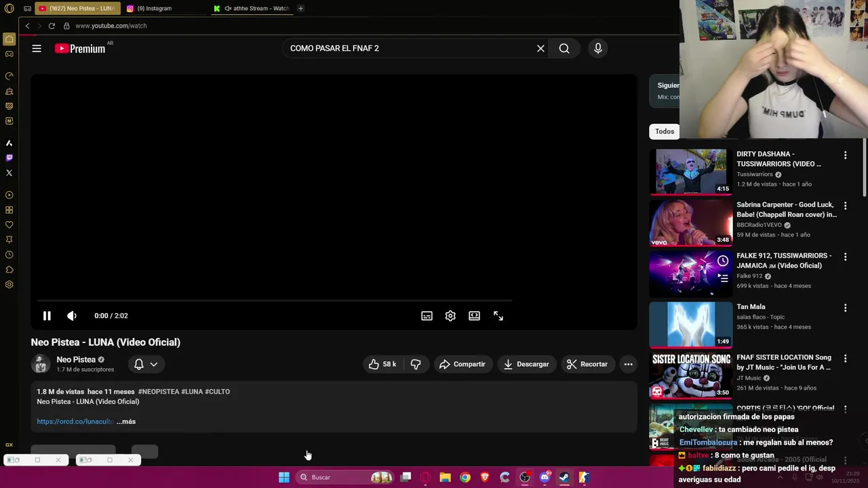Screen dimensions: 868x488
Task: Open the sidebar bookmarks heart icon
Action: click(9, 225)
